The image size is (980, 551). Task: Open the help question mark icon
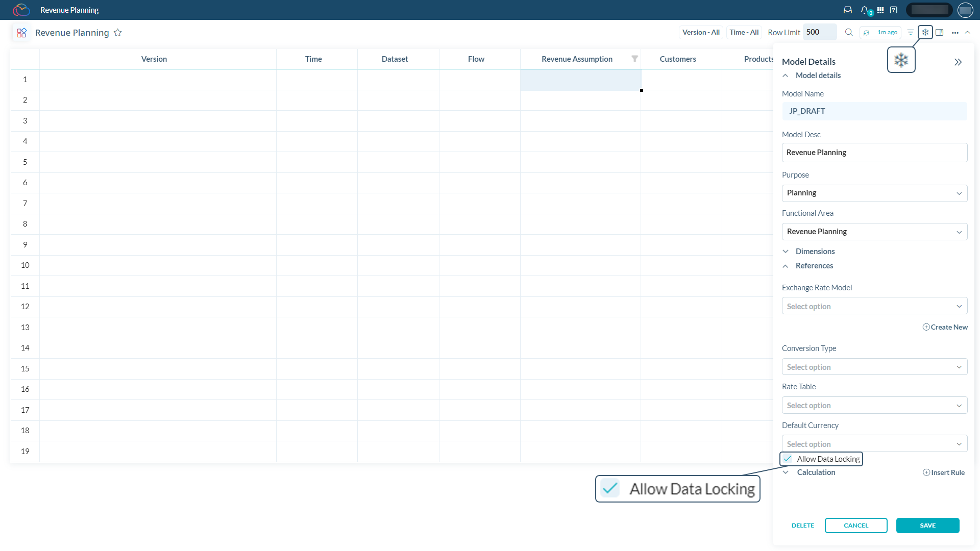pyautogui.click(x=894, y=10)
